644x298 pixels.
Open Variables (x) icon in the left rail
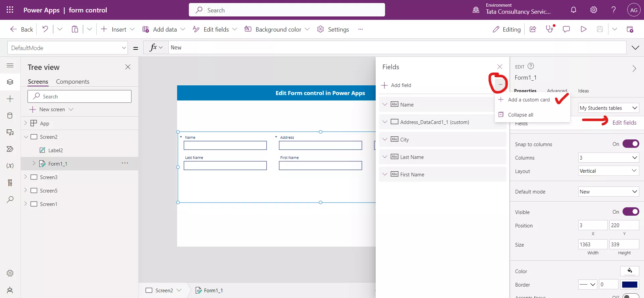tap(10, 166)
